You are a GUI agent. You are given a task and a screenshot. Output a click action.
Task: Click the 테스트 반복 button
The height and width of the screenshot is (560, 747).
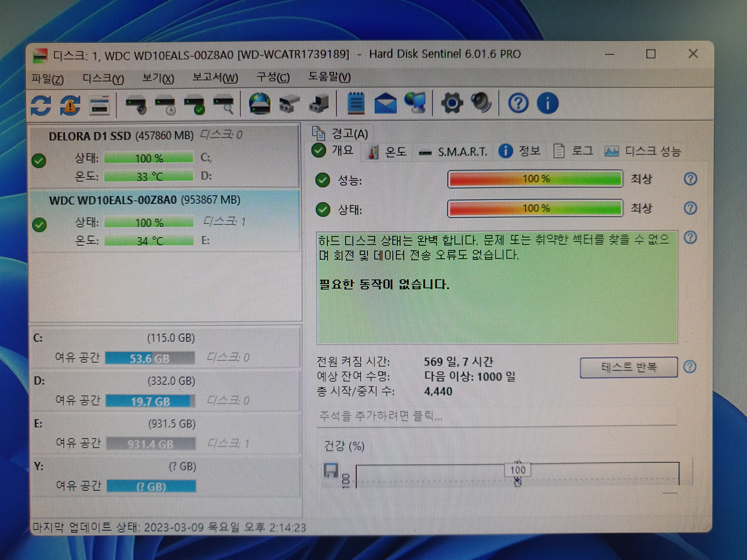pos(628,367)
